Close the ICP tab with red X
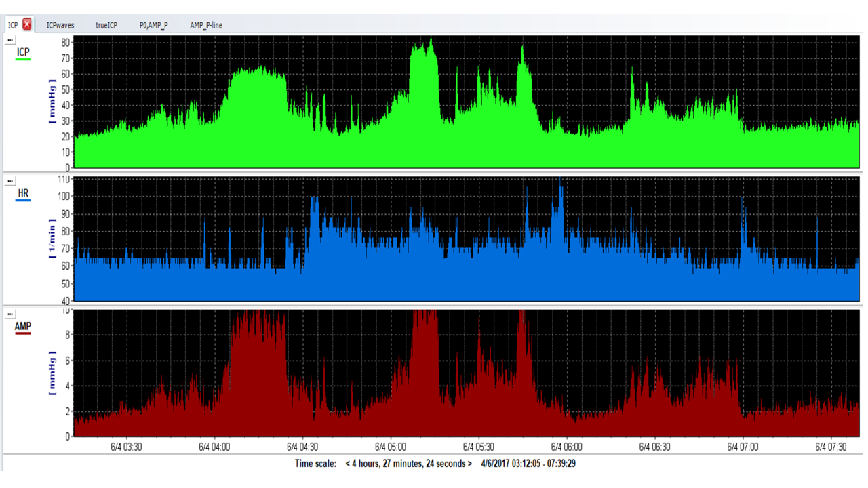This screenshot has height=488, width=868. 27,25
